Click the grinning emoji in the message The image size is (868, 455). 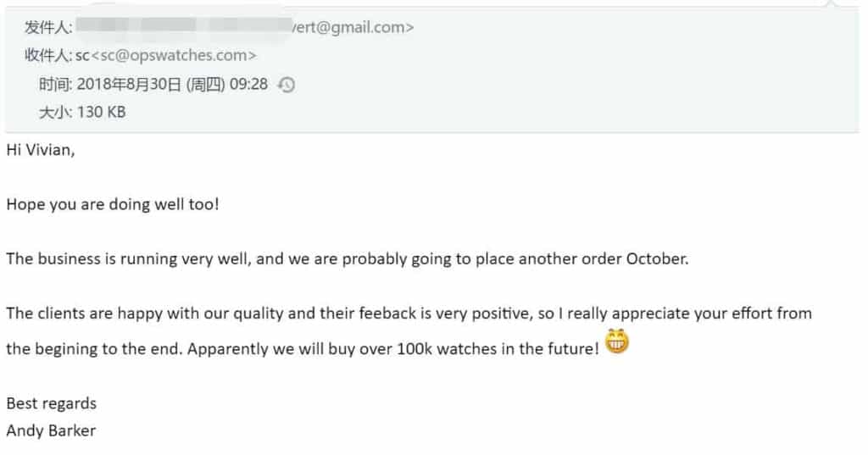click(617, 344)
